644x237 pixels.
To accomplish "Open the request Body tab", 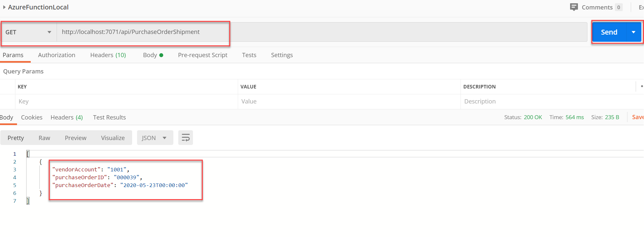I will coord(153,55).
